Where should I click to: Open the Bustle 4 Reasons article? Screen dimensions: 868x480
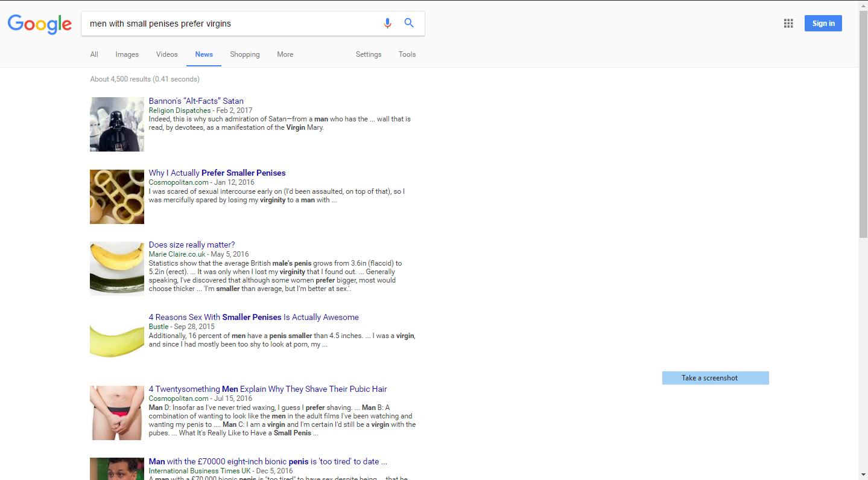[x=254, y=317]
